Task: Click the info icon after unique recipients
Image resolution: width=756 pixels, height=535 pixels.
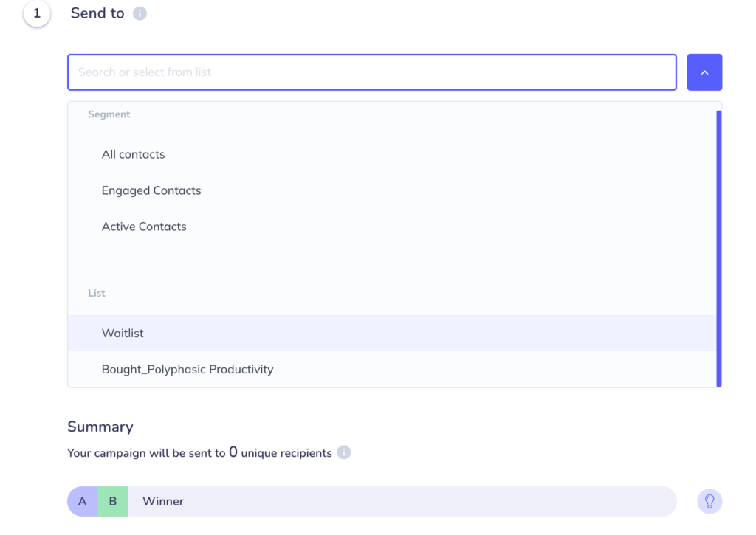Action: pyautogui.click(x=344, y=452)
